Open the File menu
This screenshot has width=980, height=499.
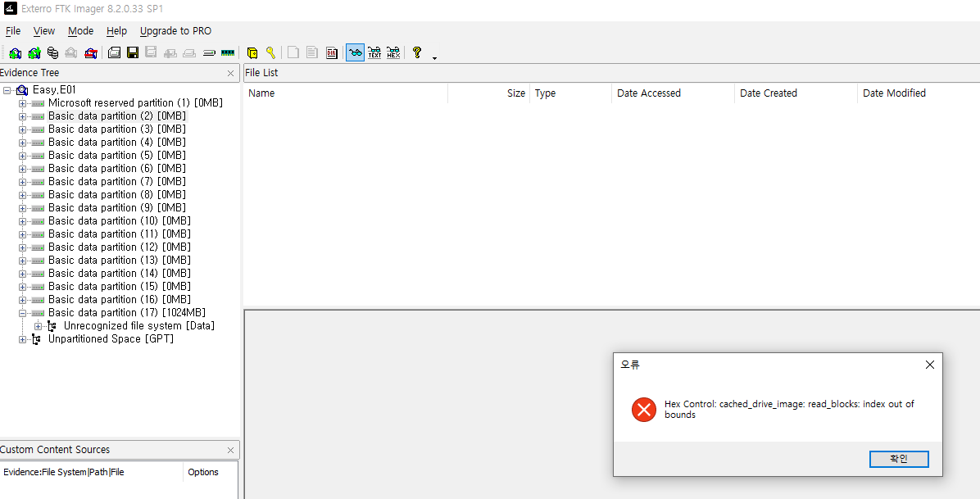tap(13, 31)
